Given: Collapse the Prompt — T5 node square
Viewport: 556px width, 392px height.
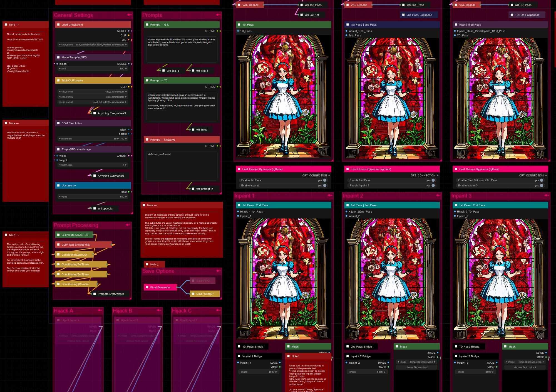Looking at the screenshot, I should [147, 81].
